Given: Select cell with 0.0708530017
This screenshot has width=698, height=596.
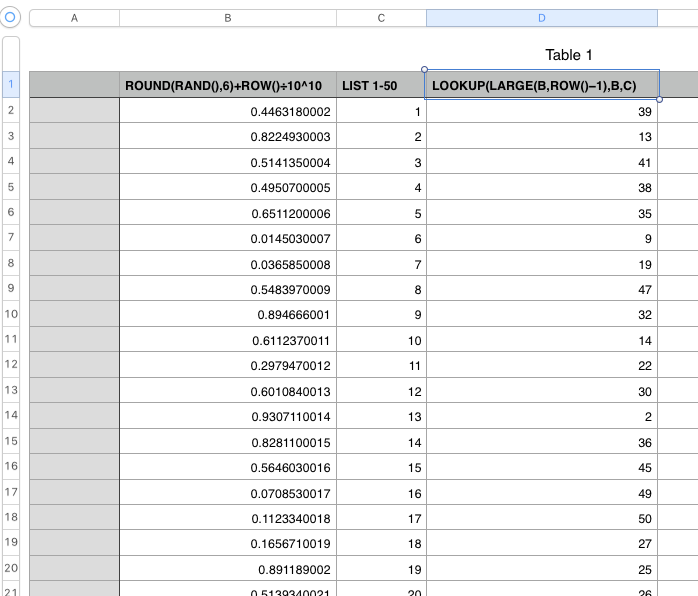Looking at the screenshot, I should pyautogui.click(x=228, y=492).
